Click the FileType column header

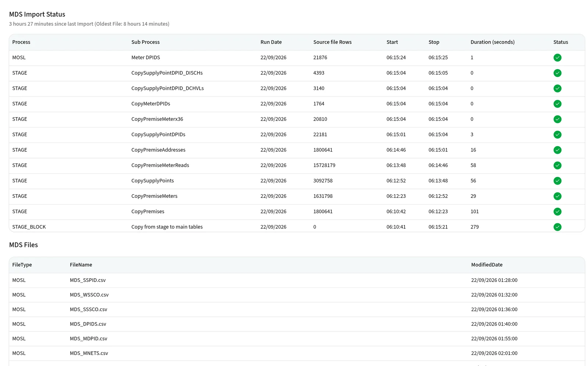point(22,265)
